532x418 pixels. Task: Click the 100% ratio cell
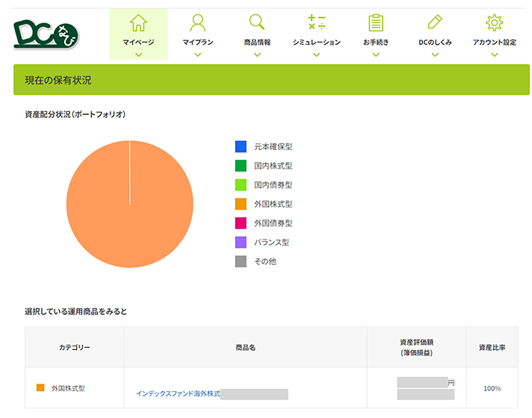tap(492, 388)
